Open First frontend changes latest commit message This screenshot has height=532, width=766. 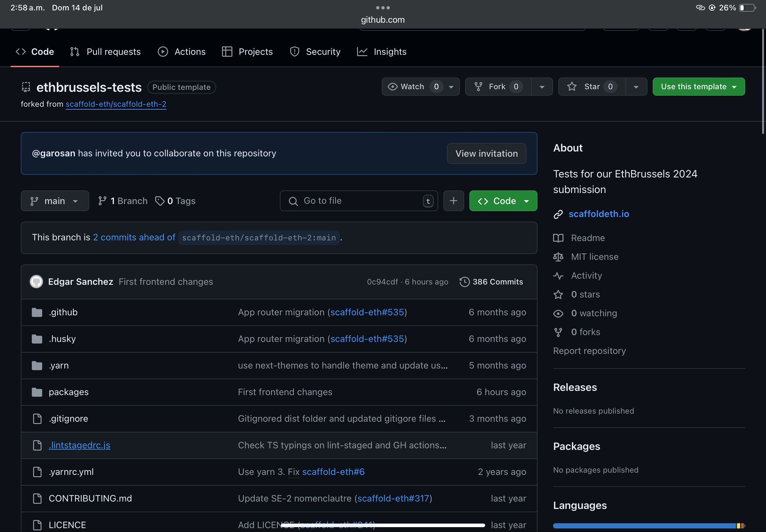[x=166, y=282]
